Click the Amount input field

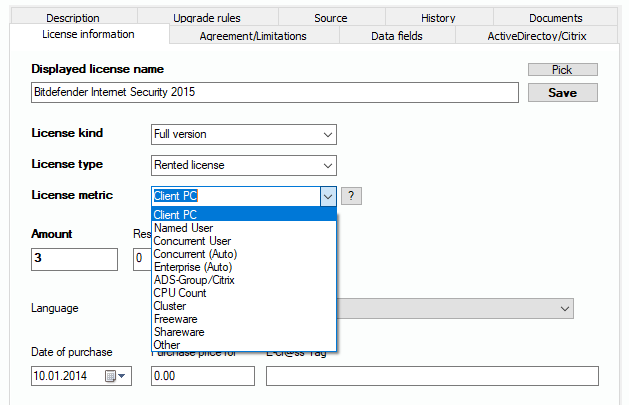click(74, 260)
